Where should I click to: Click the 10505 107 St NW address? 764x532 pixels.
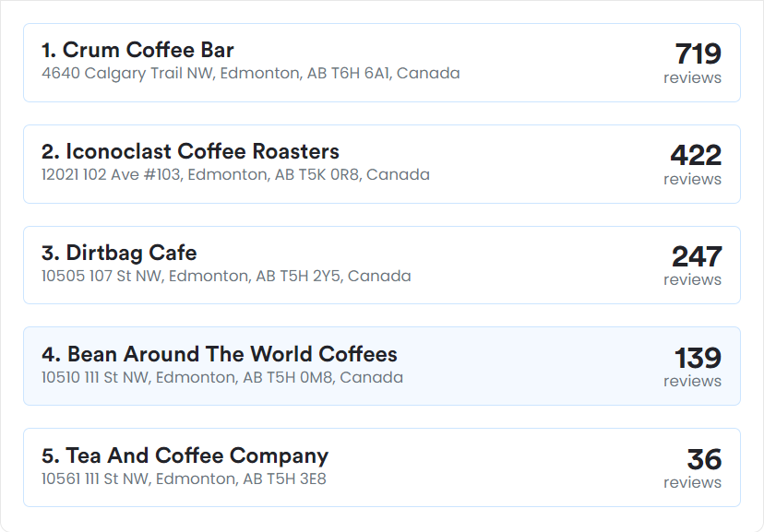(x=226, y=276)
